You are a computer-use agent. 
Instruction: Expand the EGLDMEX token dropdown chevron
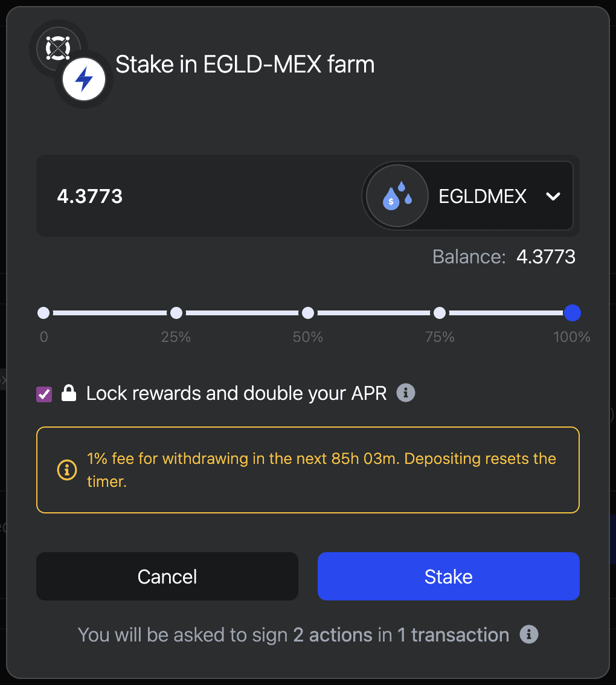click(553, 196)
